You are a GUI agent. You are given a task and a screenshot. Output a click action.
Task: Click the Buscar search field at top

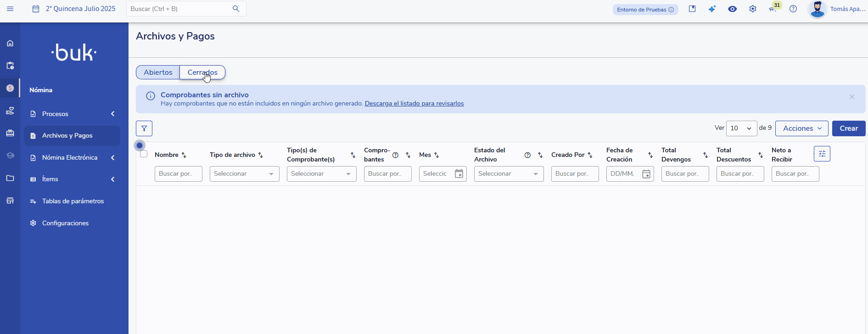coord(179,9)
